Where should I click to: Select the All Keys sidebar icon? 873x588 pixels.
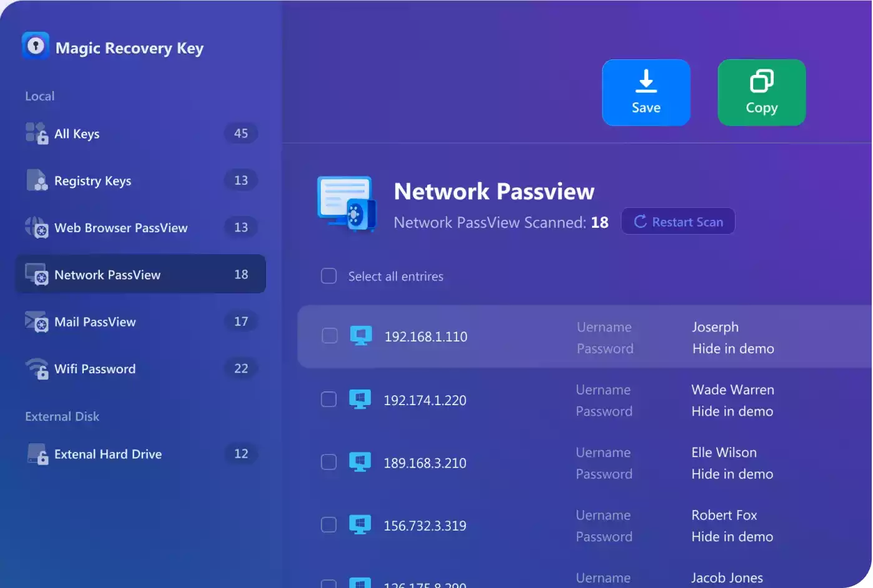[36, 133]
